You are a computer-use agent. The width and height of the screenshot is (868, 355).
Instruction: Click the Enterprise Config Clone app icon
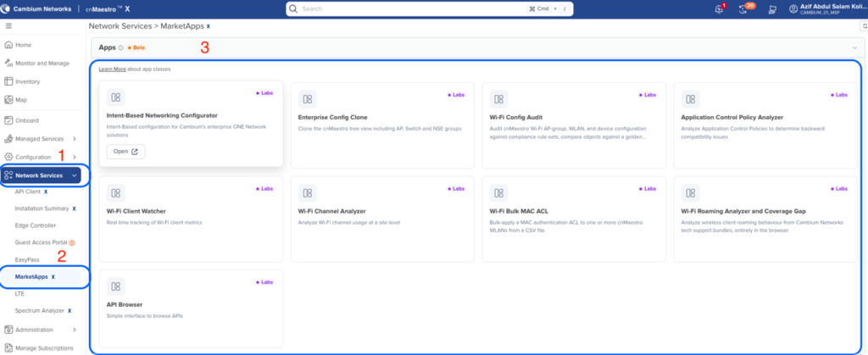pyautogui.click(x=307, y=98)
